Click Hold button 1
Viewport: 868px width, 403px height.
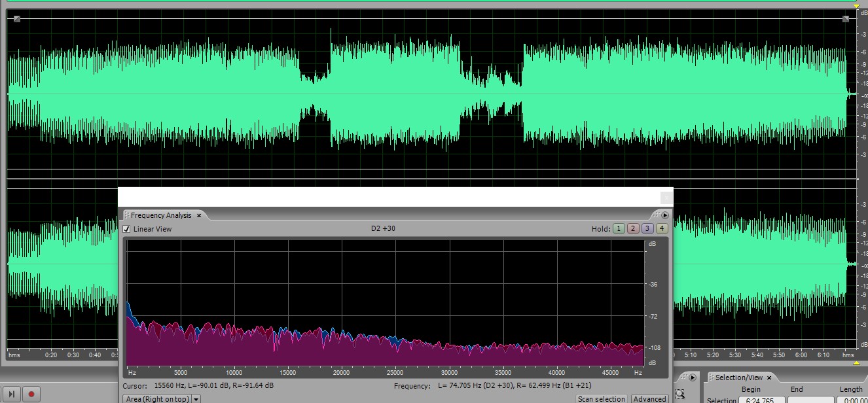(619, 228)
